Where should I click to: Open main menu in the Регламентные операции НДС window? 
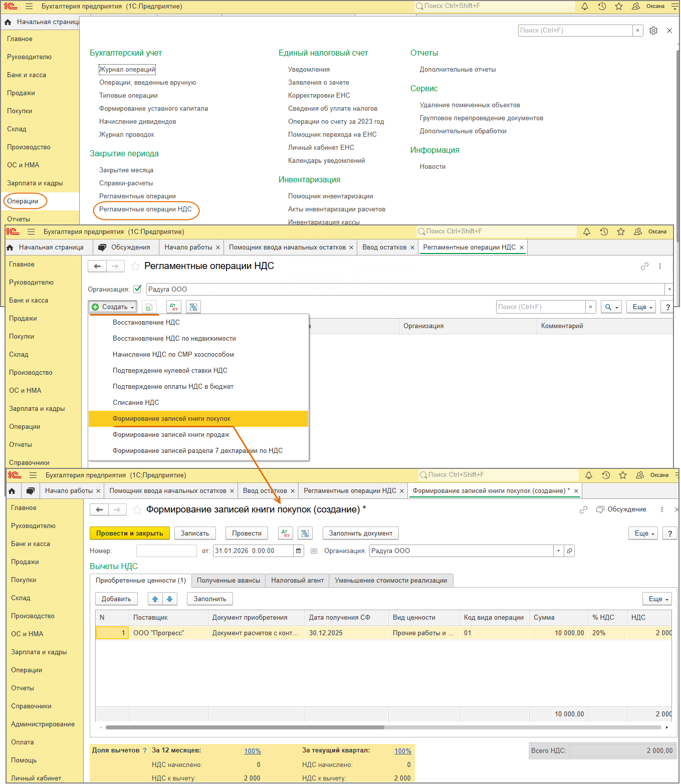(x=31, y=232)
